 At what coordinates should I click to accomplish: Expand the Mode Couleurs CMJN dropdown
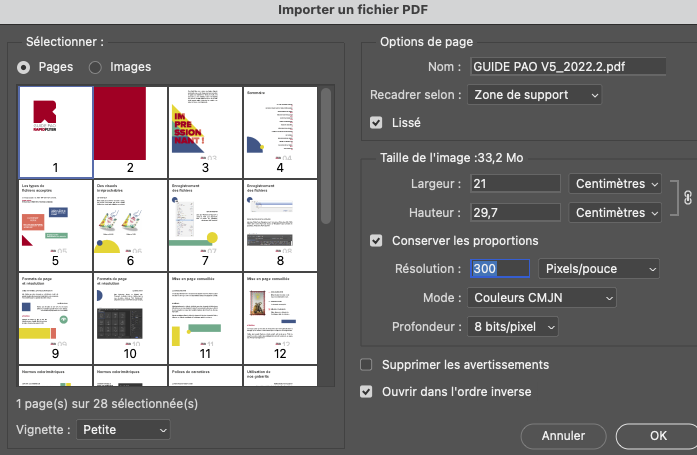click(x=541, y=298)
